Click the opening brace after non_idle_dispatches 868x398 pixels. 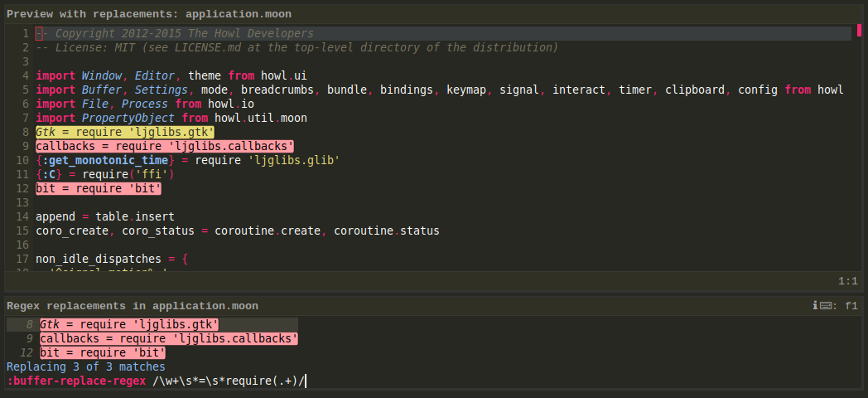[185, 259]
